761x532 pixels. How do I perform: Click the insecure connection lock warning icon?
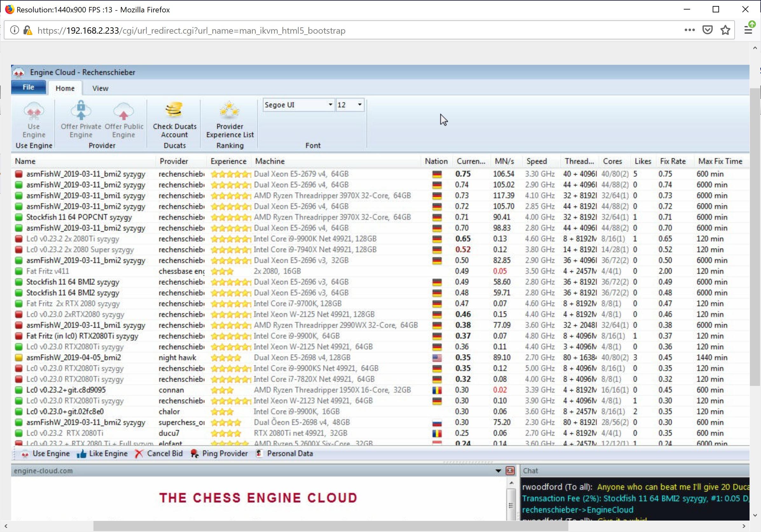(x=28, y=30)
